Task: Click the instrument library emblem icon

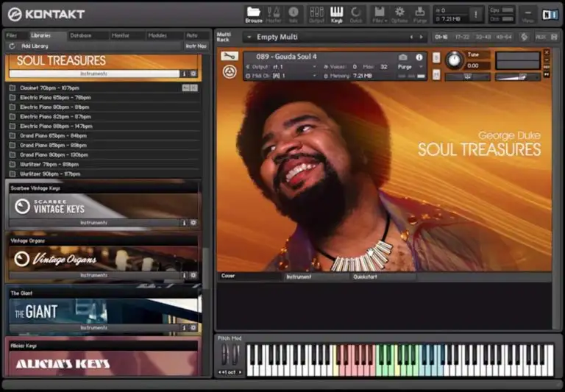Action: (x=230, y=71)
